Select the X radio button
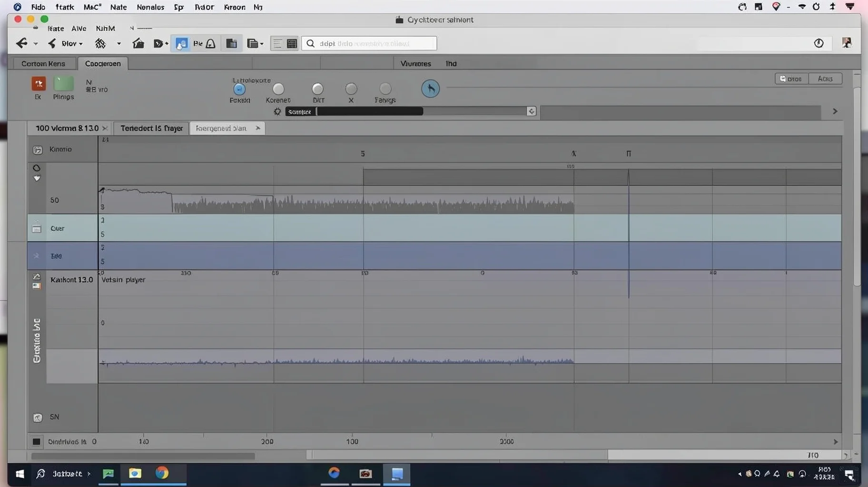 click(x=351, y=89)
